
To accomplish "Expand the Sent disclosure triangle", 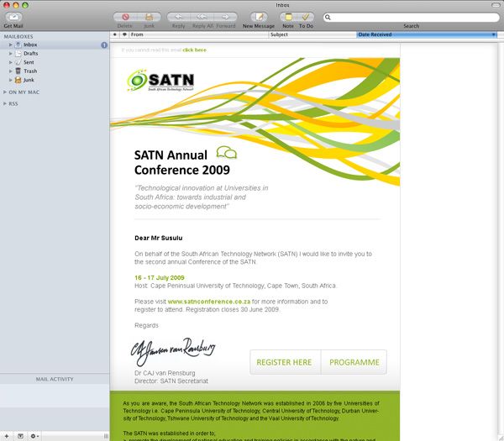I will point(11,62).
